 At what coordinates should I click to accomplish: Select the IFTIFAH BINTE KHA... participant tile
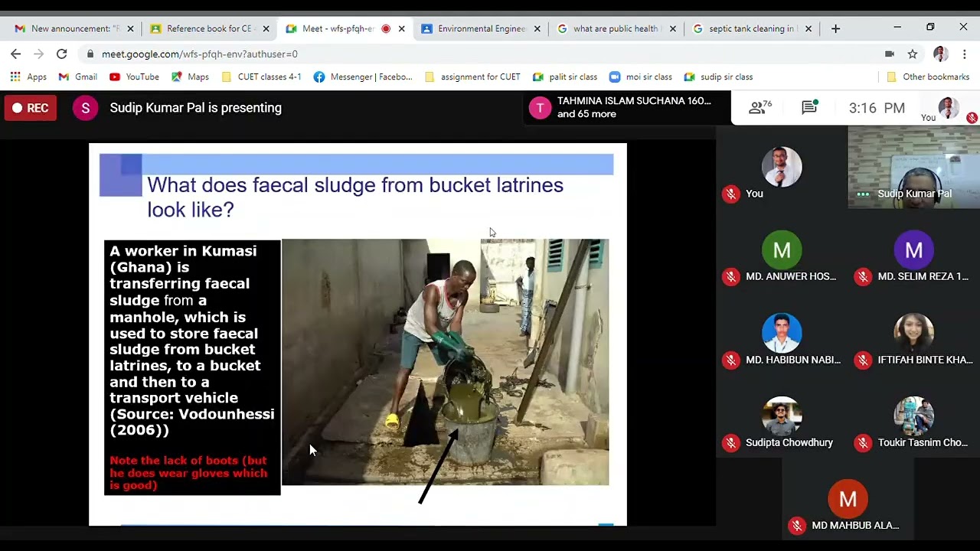tap(913, 333)
